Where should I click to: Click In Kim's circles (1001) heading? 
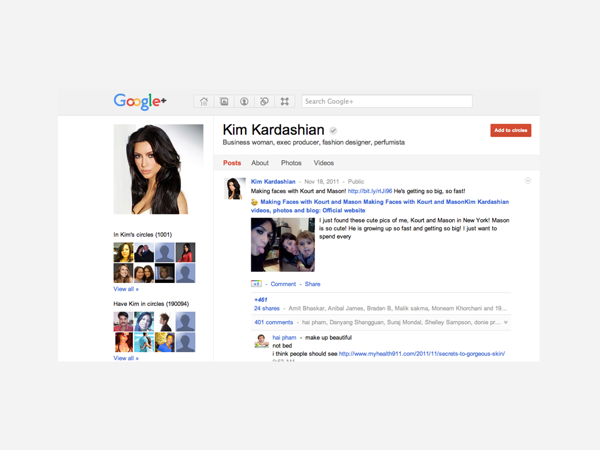click(143, 235)
